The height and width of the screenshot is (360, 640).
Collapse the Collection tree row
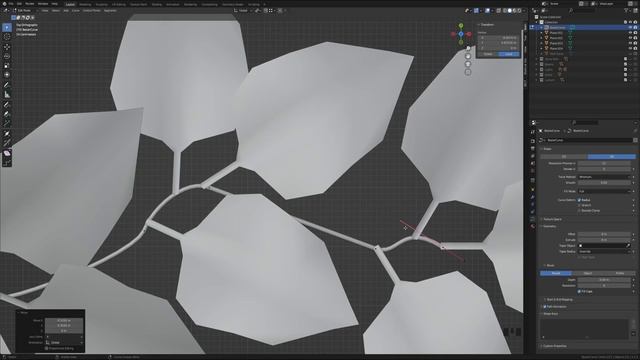point(537,22)
